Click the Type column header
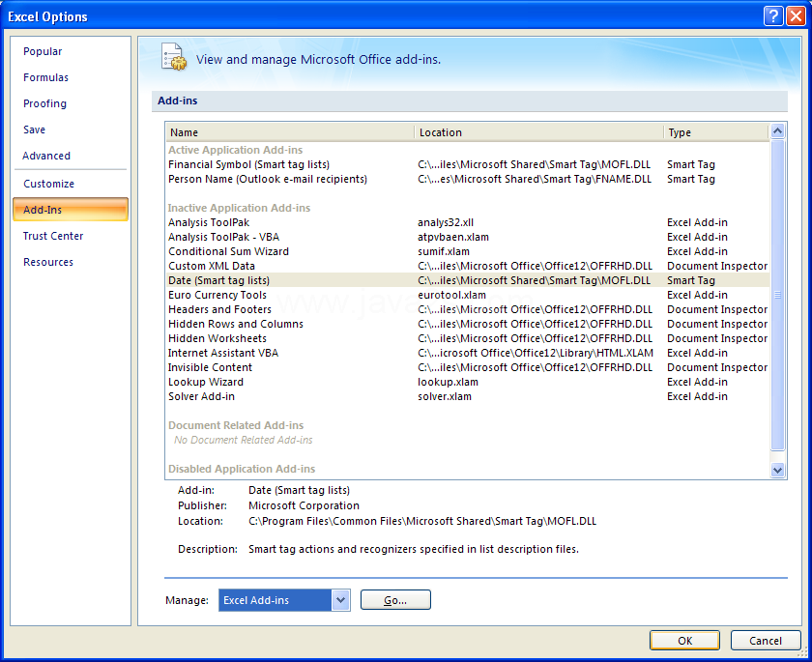The image size is (812, 662). click(x=716, y=132)
